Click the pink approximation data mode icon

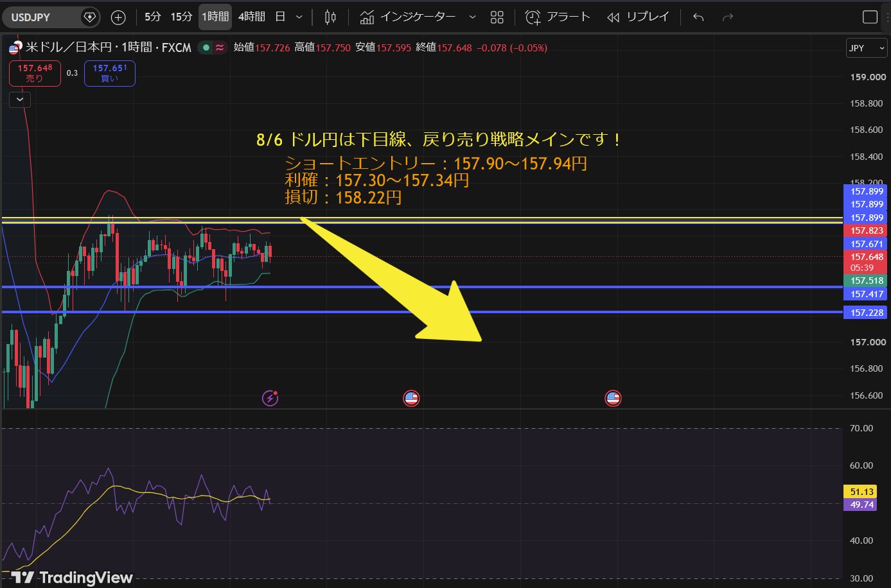coord(220,48)
